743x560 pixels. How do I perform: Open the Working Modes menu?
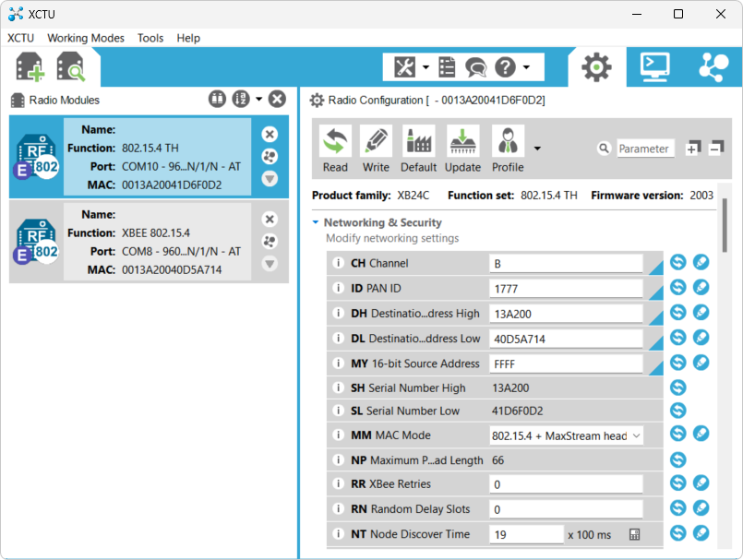point(86,38)
